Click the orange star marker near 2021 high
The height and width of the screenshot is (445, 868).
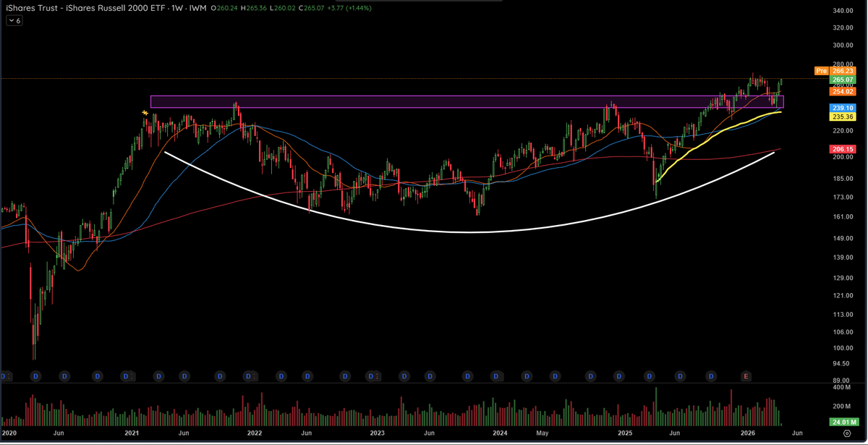[145, 113]
